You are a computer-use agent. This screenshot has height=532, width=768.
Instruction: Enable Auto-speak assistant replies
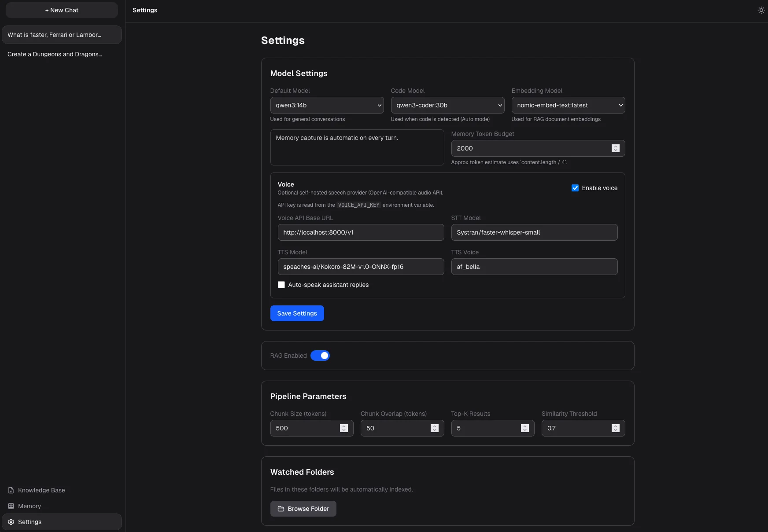tap(281, 285)
